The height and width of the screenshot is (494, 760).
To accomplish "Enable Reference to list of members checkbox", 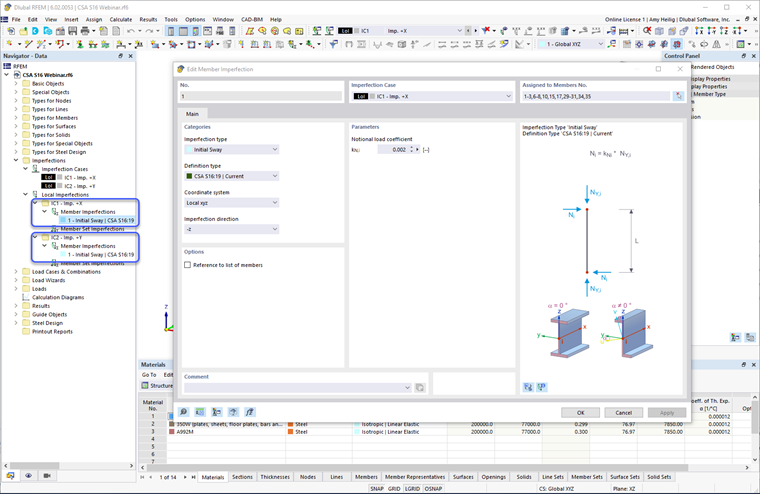I will [x=188, y=265].
